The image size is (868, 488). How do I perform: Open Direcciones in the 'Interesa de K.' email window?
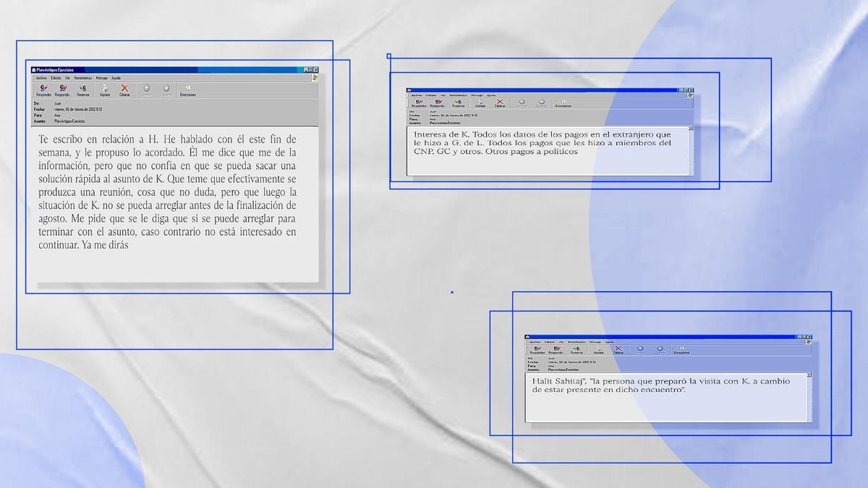(x=563, y=103)
